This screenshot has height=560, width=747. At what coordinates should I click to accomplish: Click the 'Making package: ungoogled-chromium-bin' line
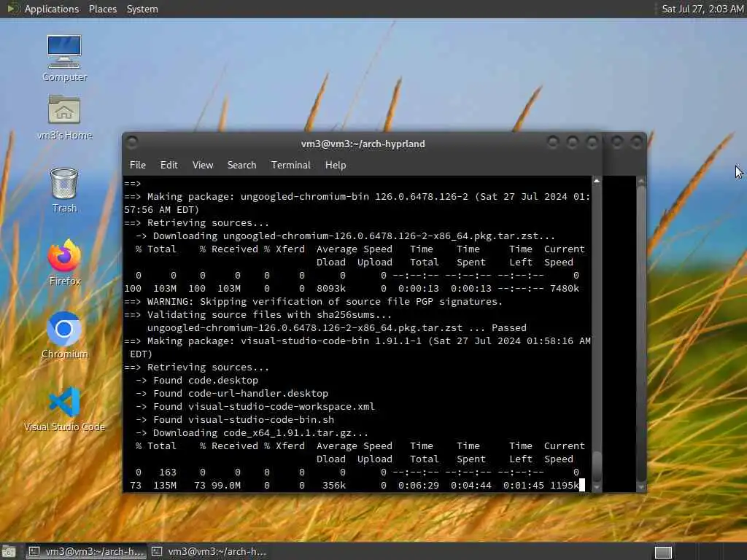click(357, 203)
